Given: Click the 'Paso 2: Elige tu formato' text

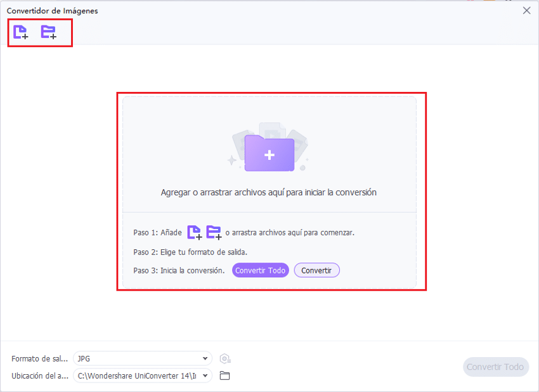Looking at the screenshot, I should [190, 252].
